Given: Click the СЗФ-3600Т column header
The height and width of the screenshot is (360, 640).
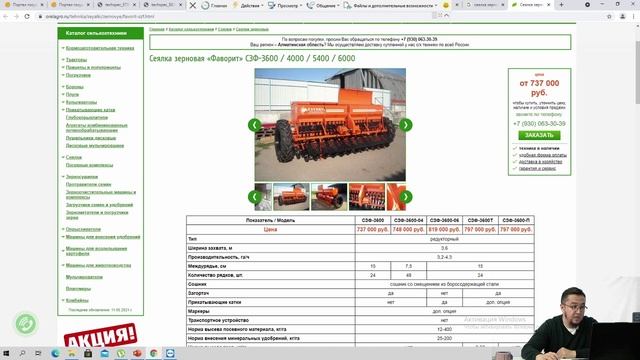Looking at the screenshot, I should (480, 220).
